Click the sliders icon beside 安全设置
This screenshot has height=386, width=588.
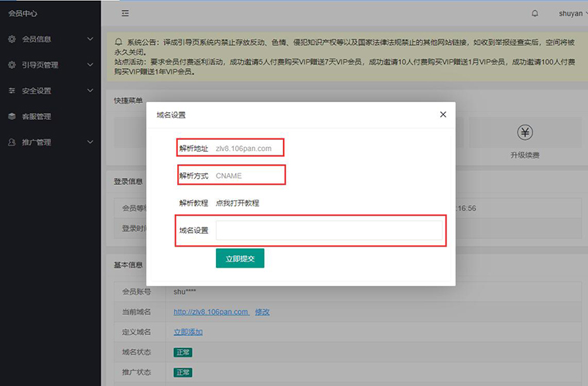point(12,91)
